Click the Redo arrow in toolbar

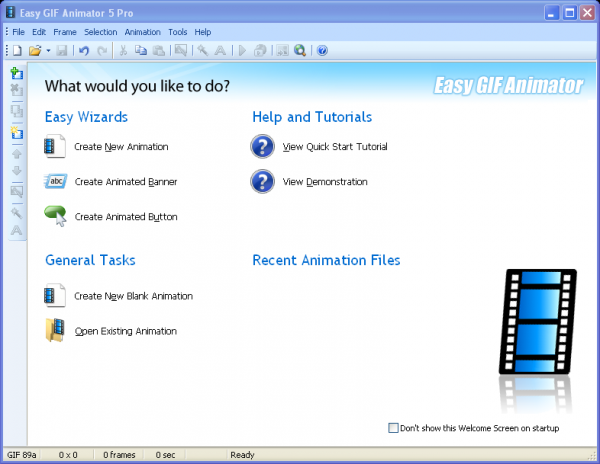tap(102, 50)
